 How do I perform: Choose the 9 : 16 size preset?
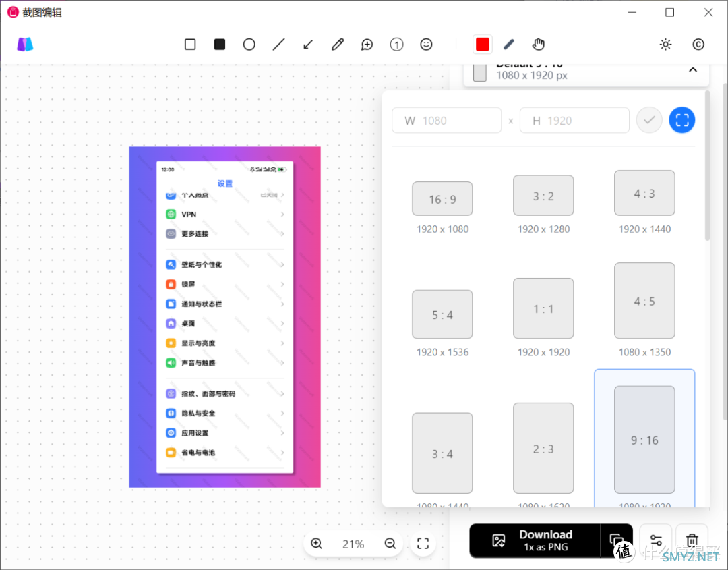pos(644,440)
